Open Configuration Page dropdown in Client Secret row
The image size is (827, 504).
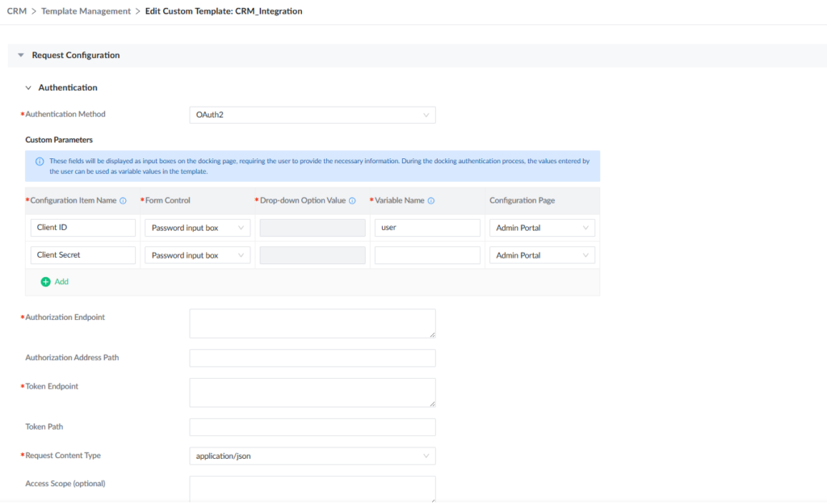coord(542,255)
